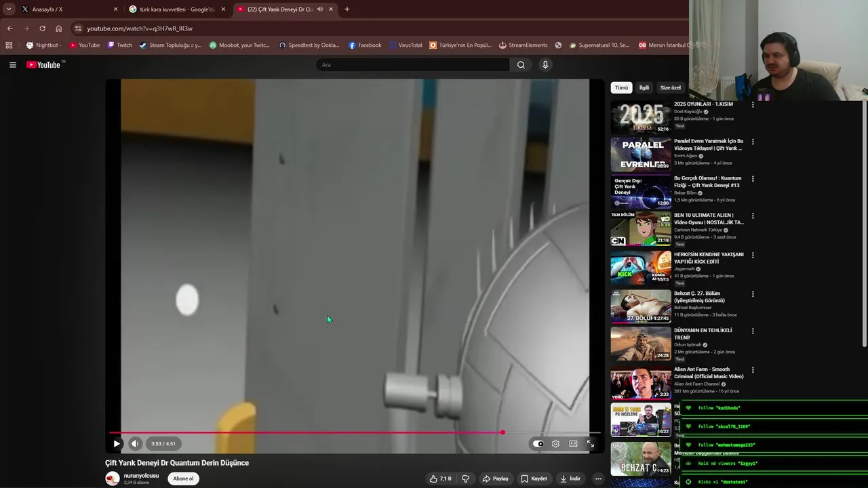Go back with browser back arrow

tap(9, 28)
